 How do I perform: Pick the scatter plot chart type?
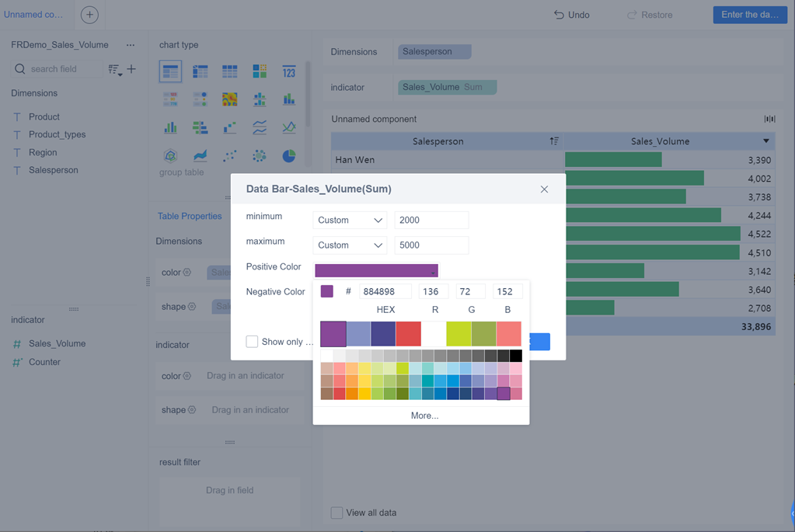click(230, 155)
